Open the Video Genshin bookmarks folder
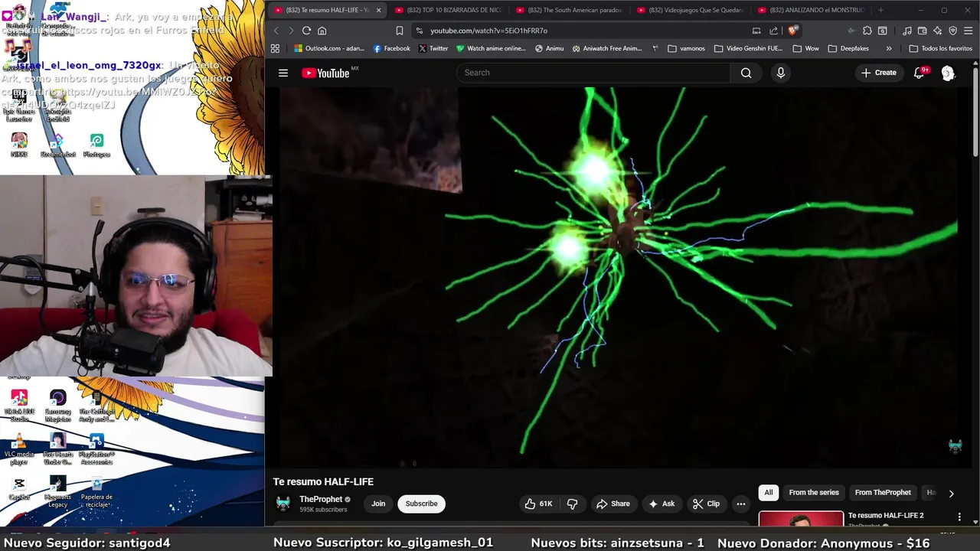Image resolution: width=980 pixels, height=551 pixels. point(748,48)
